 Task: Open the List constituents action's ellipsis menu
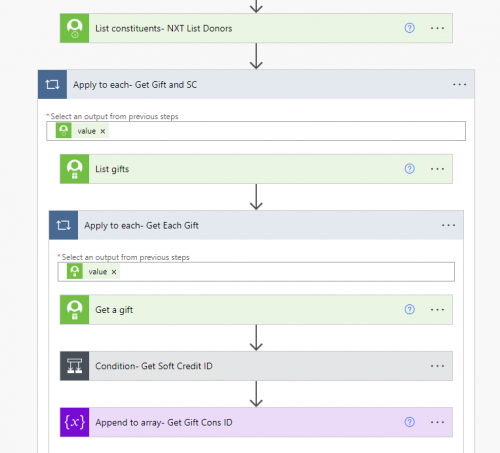click(437, 28)
